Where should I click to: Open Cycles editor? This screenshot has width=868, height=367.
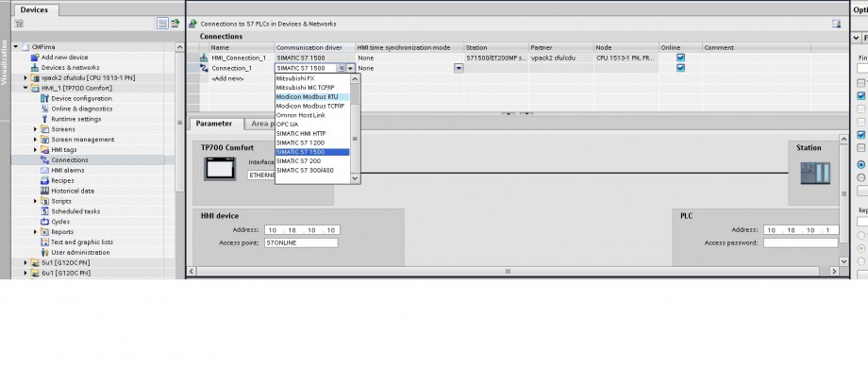pos(60,222)
